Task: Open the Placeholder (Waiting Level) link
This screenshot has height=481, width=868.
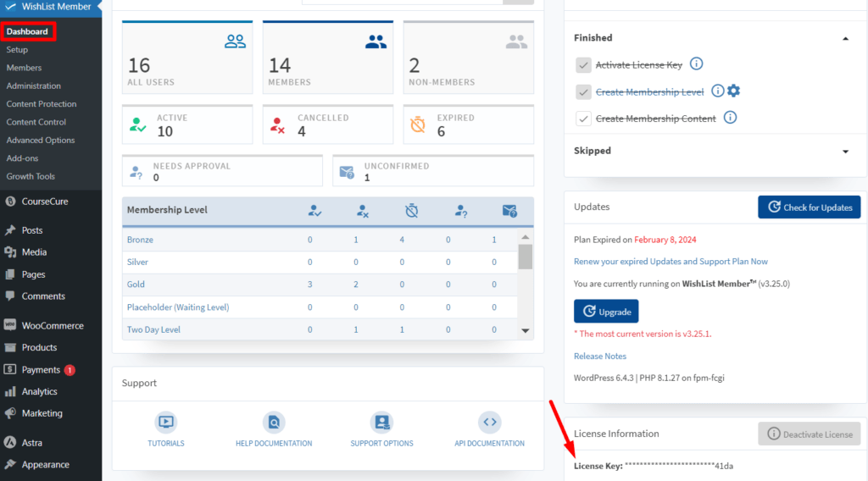Action: tap(178, 307)
